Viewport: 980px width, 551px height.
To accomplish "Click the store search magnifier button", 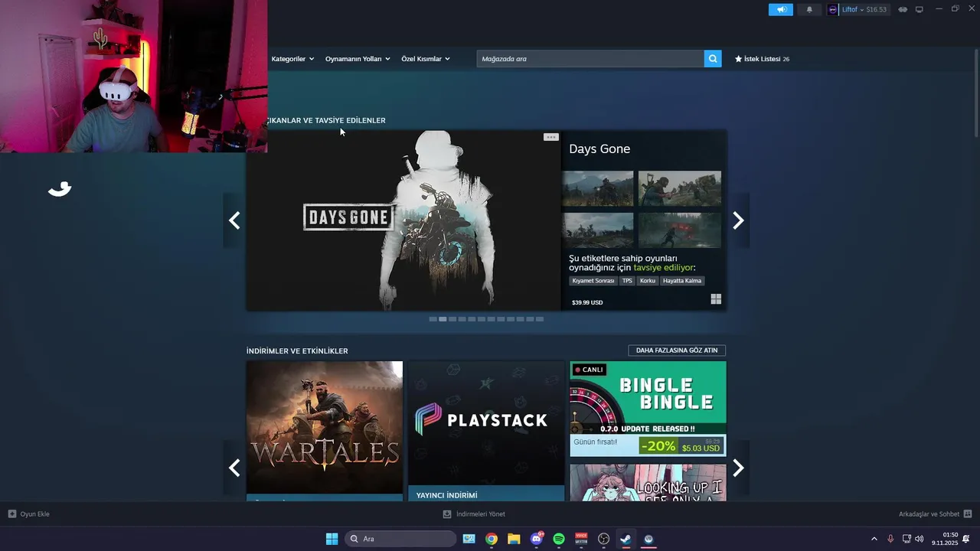I will point(713,59).
